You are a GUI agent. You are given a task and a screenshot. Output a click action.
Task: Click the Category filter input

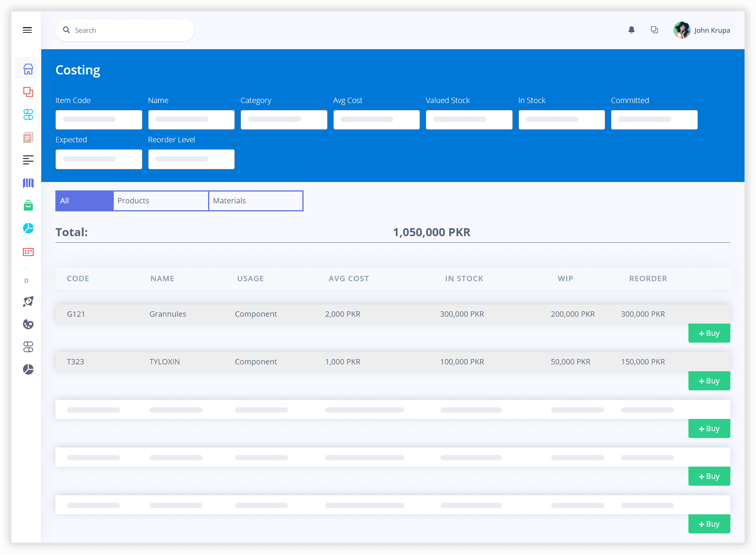point(284,120)
